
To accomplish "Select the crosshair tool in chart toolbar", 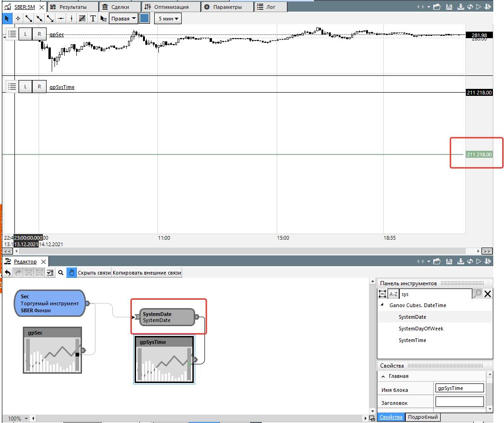I will coord(18,19).
